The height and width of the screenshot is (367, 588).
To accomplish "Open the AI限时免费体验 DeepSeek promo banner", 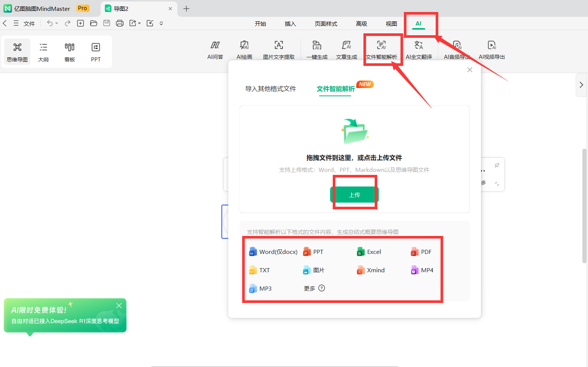I will 65,315.
